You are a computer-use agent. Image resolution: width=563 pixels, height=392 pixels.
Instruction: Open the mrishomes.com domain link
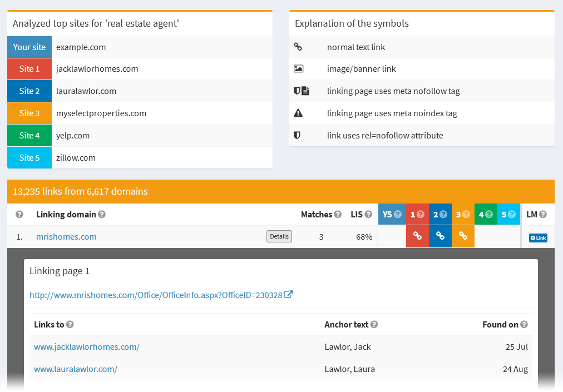point(66,236)
